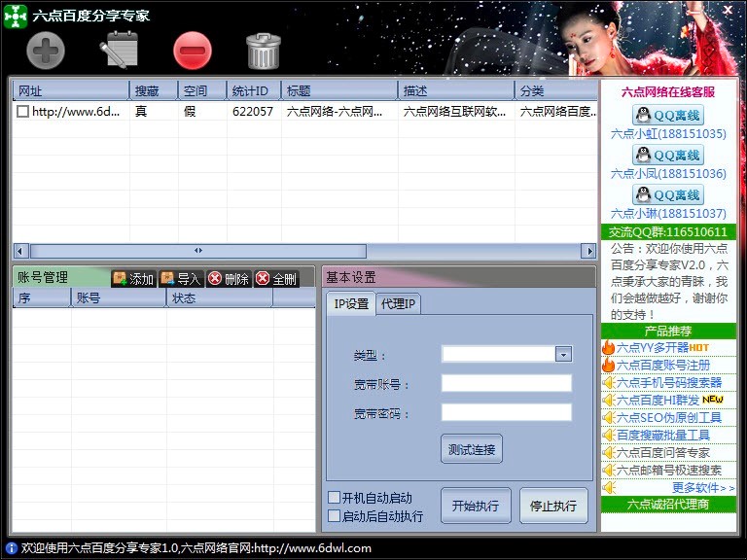The height and width of the screenshot is (560, 747).
Task: Click 停止执行 button
Action: pyautogui.click(x=553, y=506)
